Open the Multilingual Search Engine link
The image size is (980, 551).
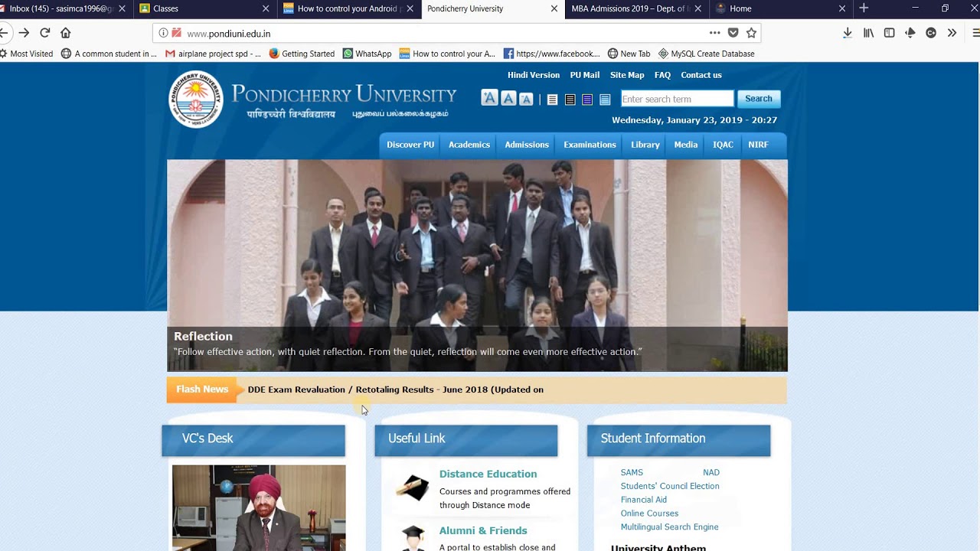pos(669,527)
